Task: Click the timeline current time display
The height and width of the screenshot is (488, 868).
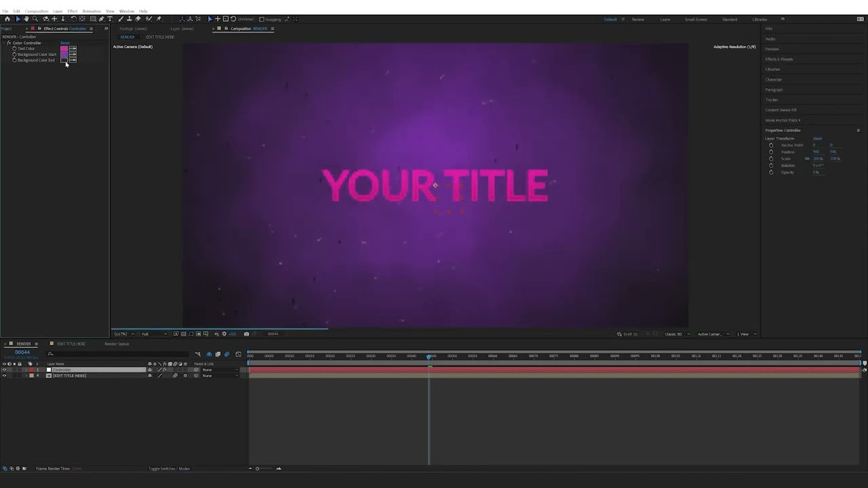Action: point(22,352)
